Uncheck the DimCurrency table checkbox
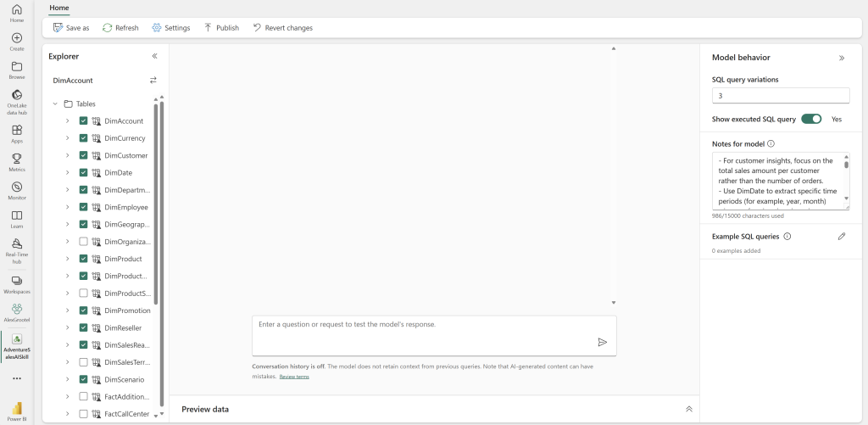This screenshot has width=868, height=425. click(x=83, y=138)
